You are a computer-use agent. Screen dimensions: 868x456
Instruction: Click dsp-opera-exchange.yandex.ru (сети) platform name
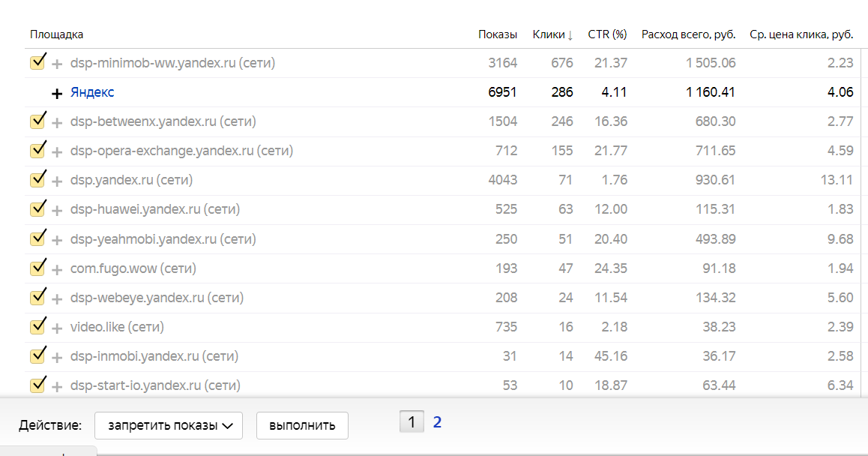pos(181,151)
